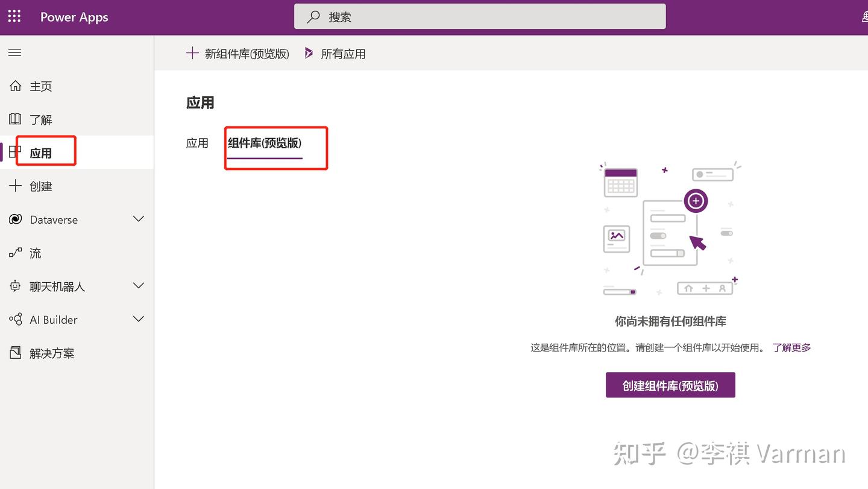
Task: Expand the 聊天机器人 (Chatbots) chevron
Action: (x=139, y=286)
